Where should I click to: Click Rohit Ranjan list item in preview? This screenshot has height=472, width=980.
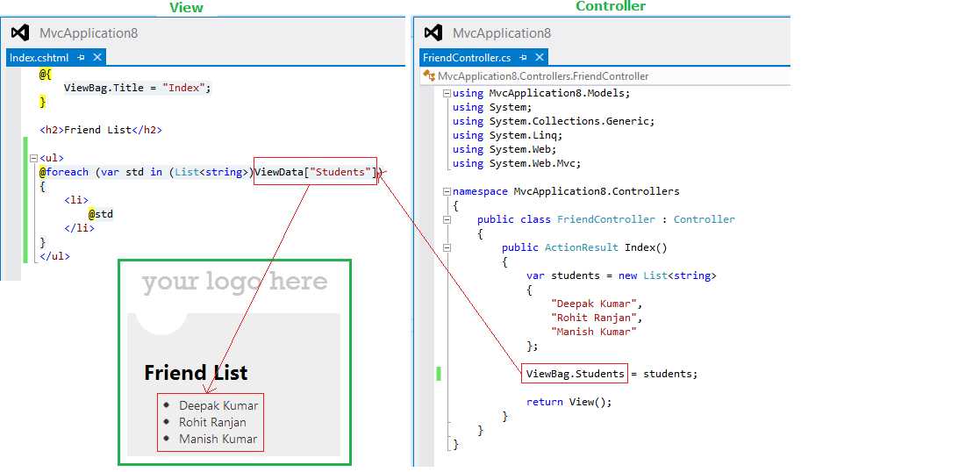(x=212, y=422)
